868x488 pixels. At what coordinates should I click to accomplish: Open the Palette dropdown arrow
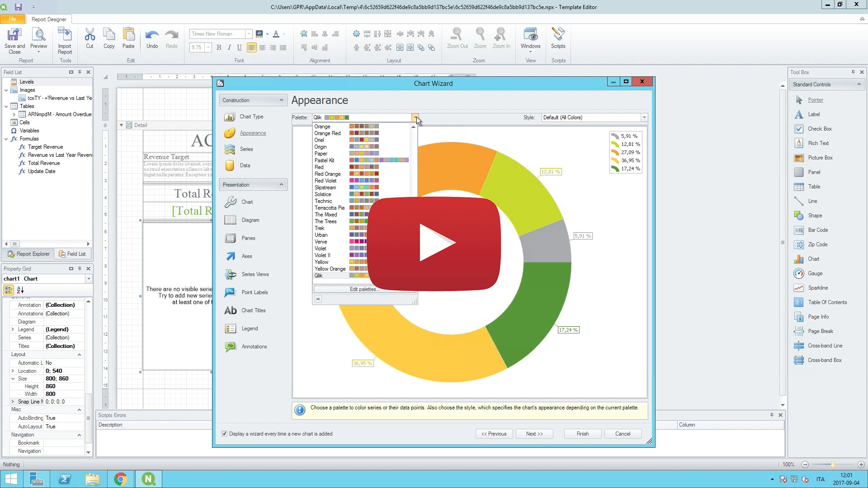(x=415, y=117)
